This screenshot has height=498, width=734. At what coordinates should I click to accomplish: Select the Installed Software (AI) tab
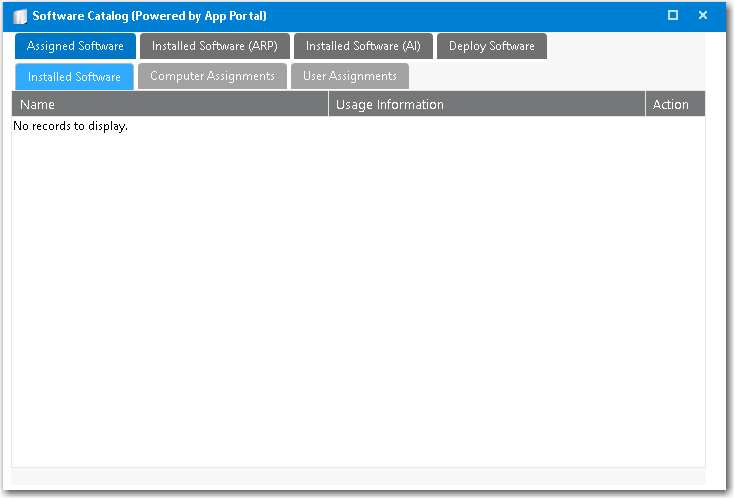click(363, 46)
